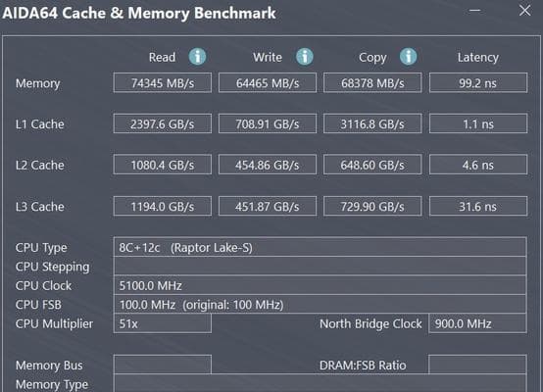The height and width of the screenshot is (392, 543).
Task: Click the Copy column info icon
Action: pos(409,57)
